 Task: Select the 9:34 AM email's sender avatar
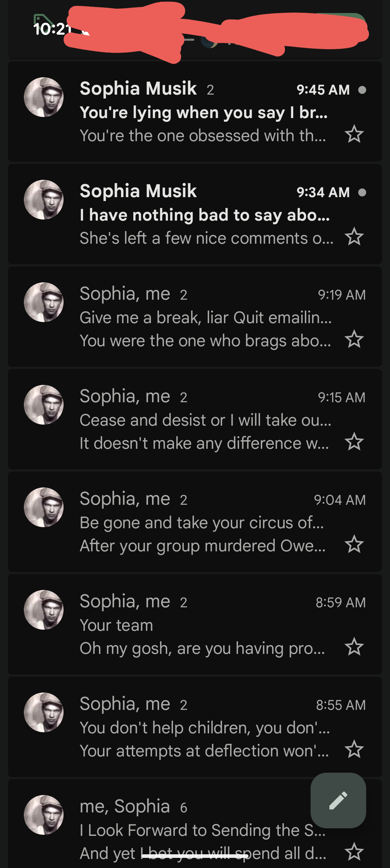pos(44,200)
